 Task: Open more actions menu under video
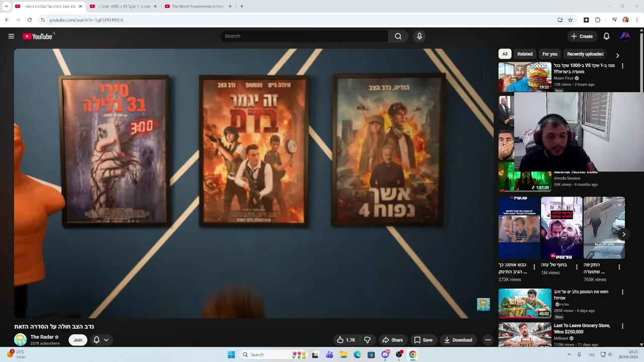click(x=488, y=340)
